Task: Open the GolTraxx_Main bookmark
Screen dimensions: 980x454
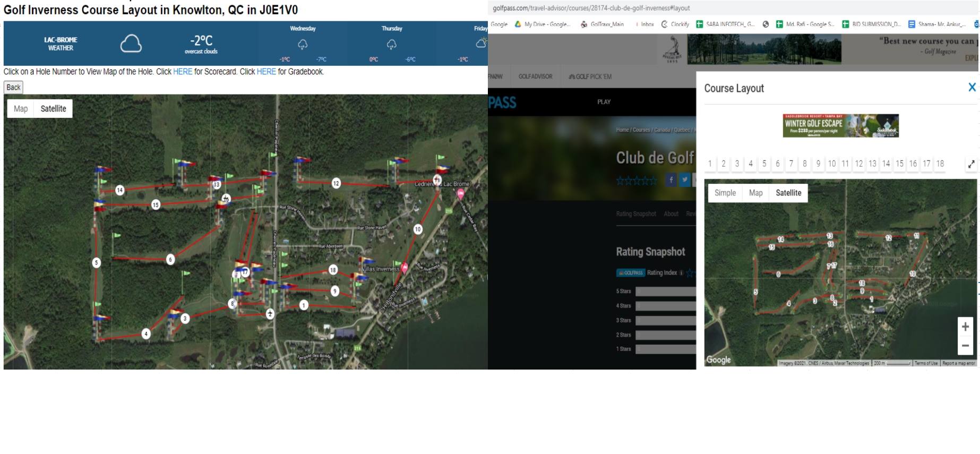Action: 603,24
